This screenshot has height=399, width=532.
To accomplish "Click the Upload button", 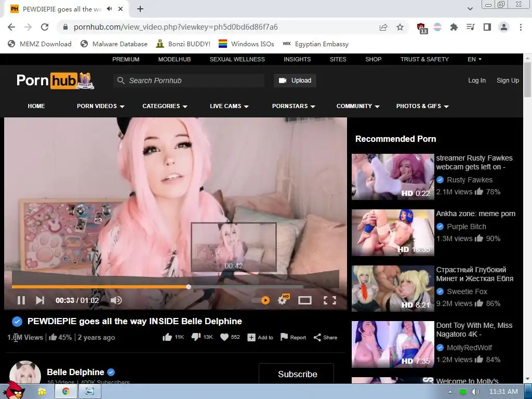I will [x=295, y=81].
